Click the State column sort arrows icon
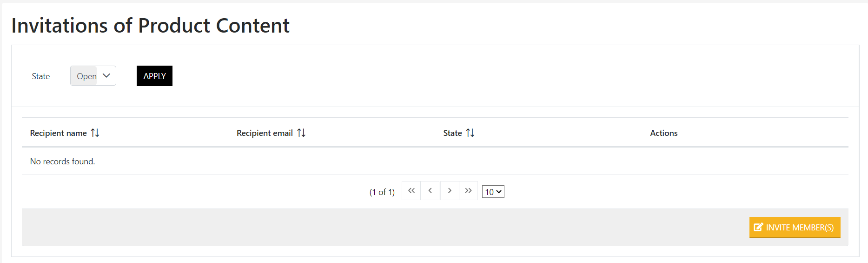Image resolution: width=868 pixels, height=263 pixels. click(x=470, y=133)
